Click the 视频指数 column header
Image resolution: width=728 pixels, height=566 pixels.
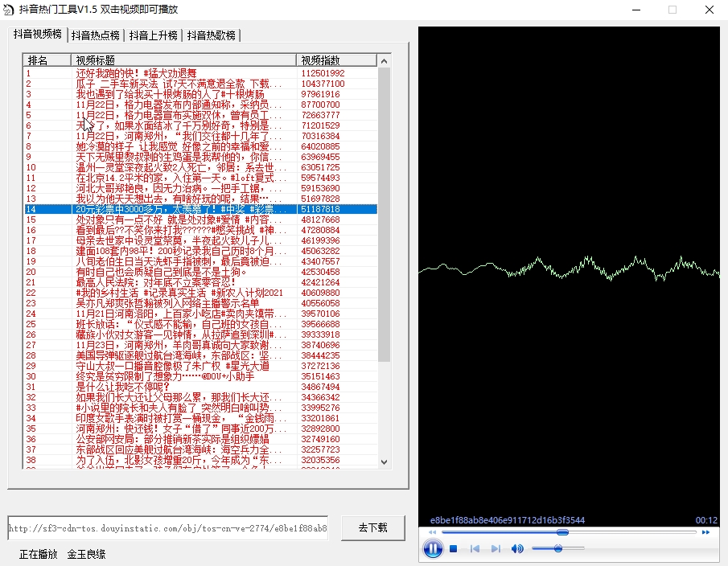(x=336, y=60)
